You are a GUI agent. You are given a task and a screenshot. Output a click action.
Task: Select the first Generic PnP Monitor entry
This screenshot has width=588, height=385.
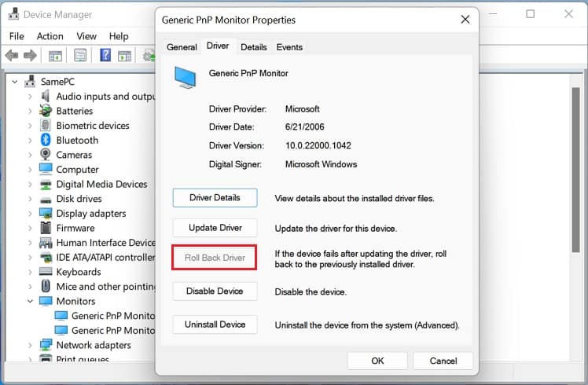point(113,316)
